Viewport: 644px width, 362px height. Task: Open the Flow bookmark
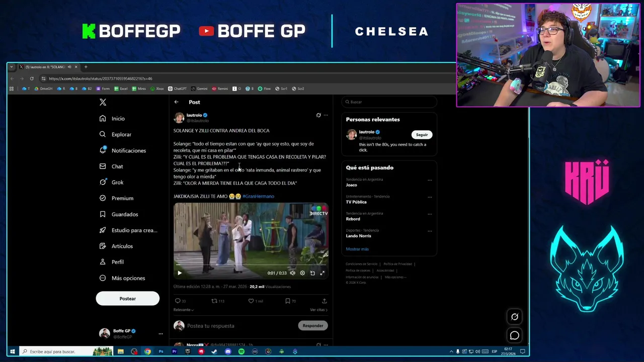point(264,88)
